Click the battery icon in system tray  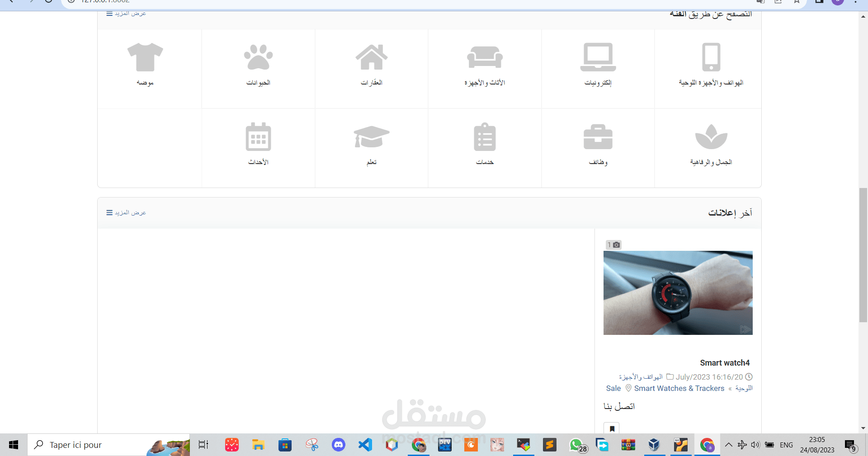pyautogui.click(x=769, y=445)
